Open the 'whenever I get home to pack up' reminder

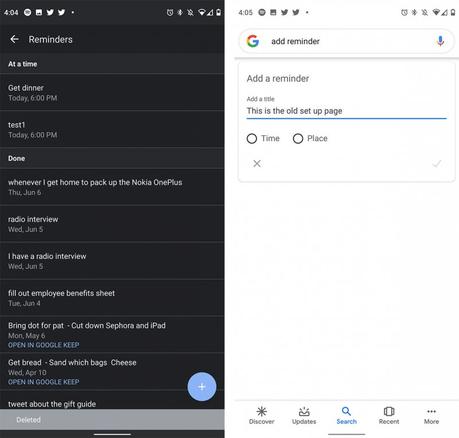click(112, 187)
